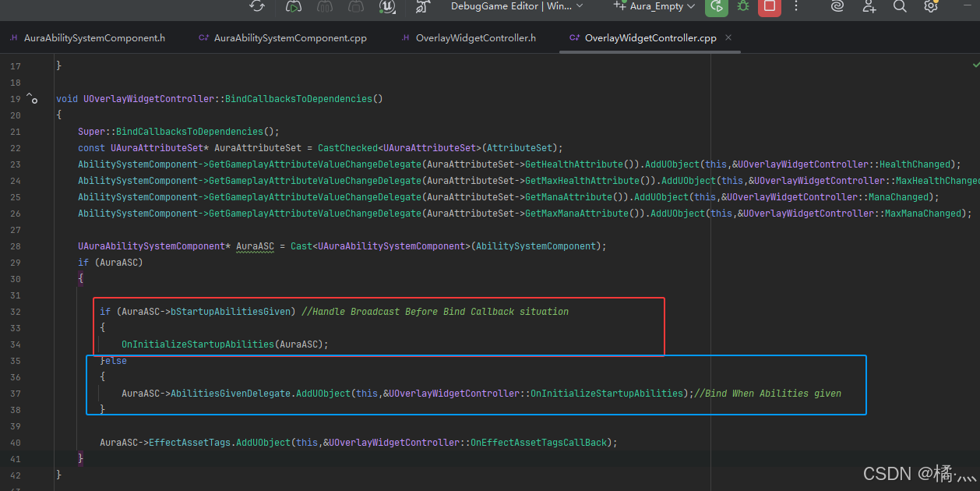Click the Bind When Abilities given comment
This screenshot has width=980, height=491.
point(767,394)
